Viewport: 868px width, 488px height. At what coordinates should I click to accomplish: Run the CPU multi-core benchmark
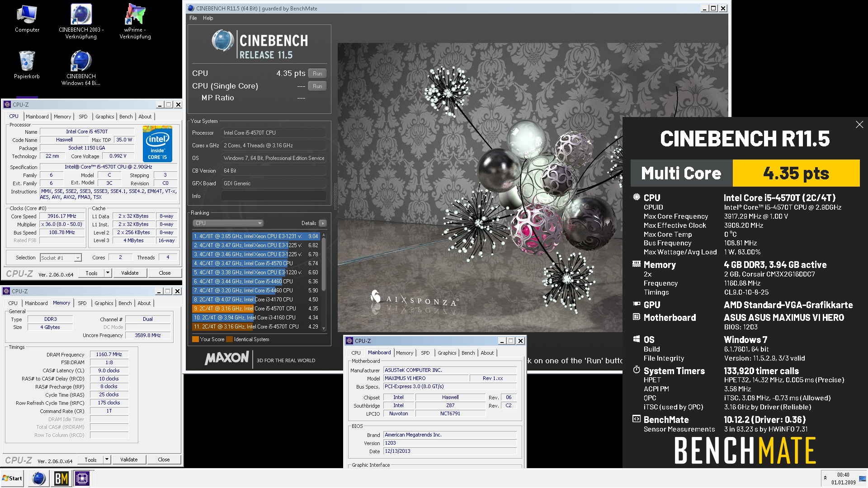click(x=317, y=74)
